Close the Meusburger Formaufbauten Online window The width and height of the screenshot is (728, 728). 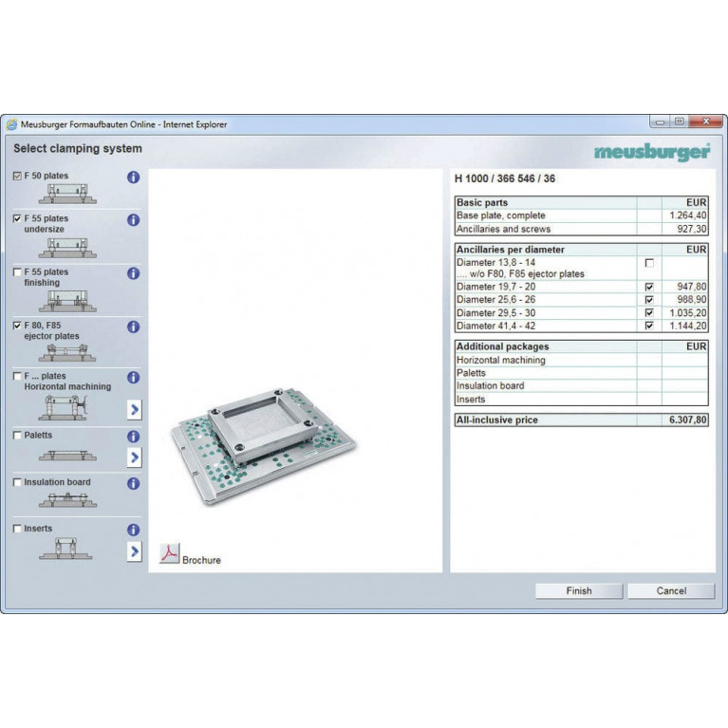point(706,121)
